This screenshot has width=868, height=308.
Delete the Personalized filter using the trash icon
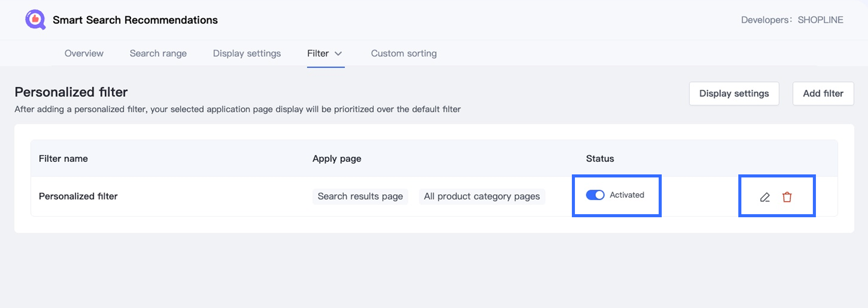[x=787, y=197]
